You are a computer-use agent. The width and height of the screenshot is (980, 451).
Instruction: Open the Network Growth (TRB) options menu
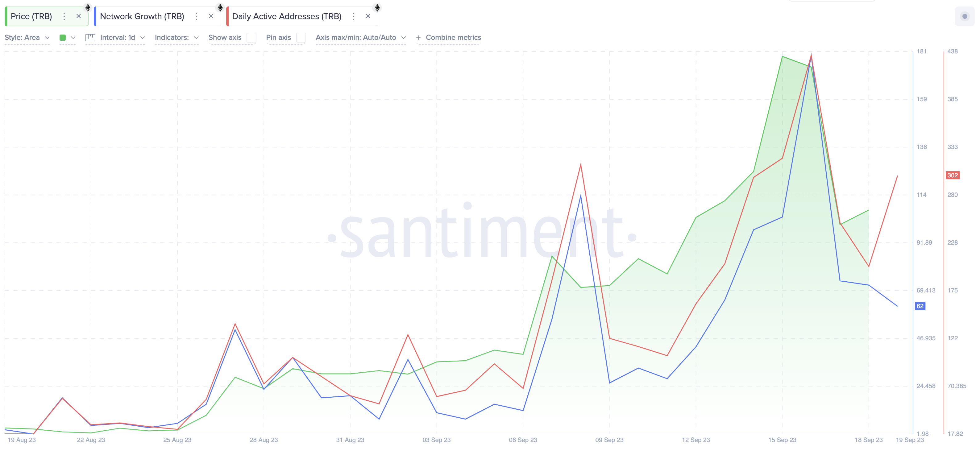click(x=196, y=16)
